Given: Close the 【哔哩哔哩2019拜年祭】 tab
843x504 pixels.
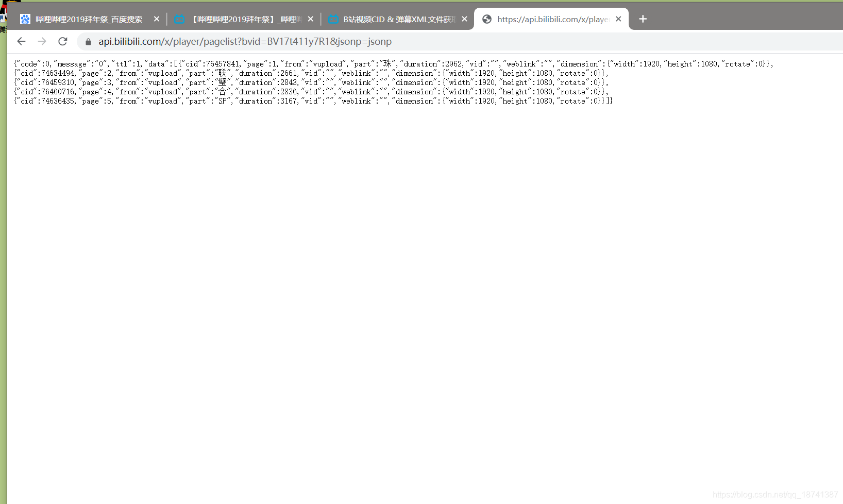Looking at the screenshot, I should (x=311, y=19).
